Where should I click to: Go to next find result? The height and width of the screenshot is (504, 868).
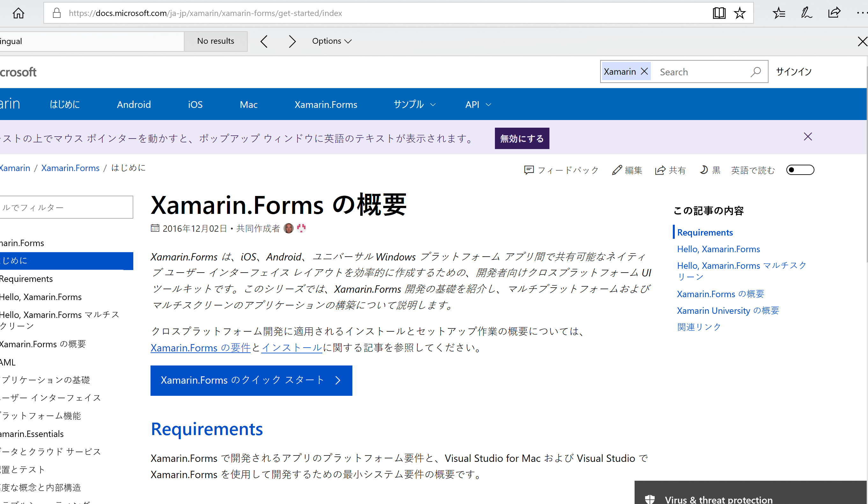click(292, 41)
